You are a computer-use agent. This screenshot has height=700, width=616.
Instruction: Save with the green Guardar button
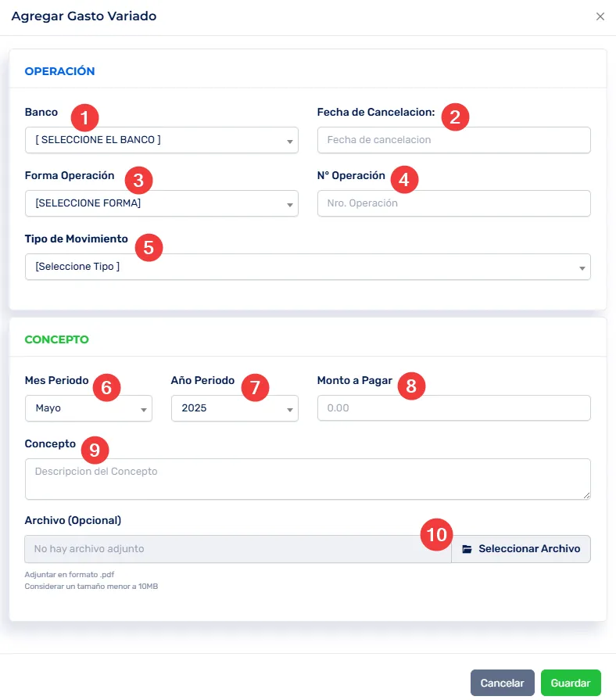(x=571, y=683)
